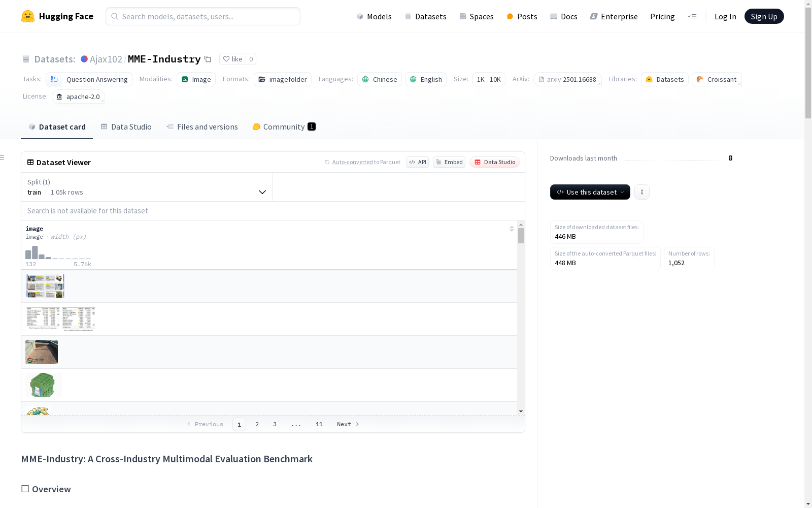812x508 pixels.
Task: Filter by English language tag
Action: [x=426, y=79]
